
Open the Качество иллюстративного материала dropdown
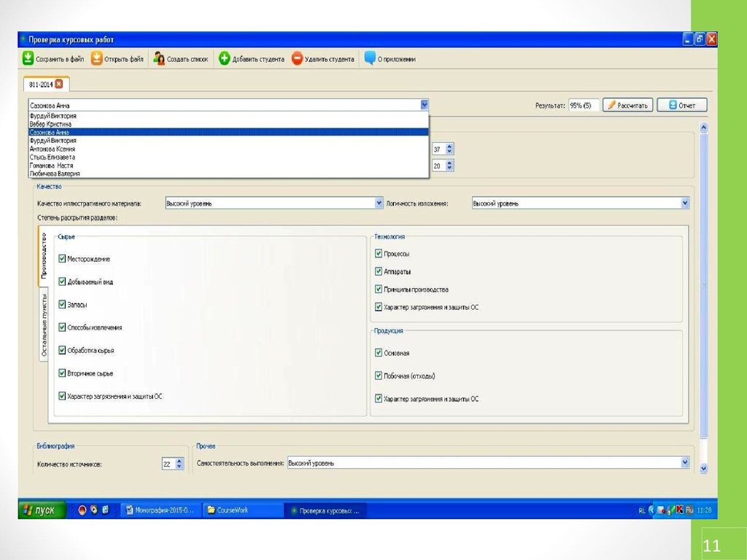click(379, 203)
